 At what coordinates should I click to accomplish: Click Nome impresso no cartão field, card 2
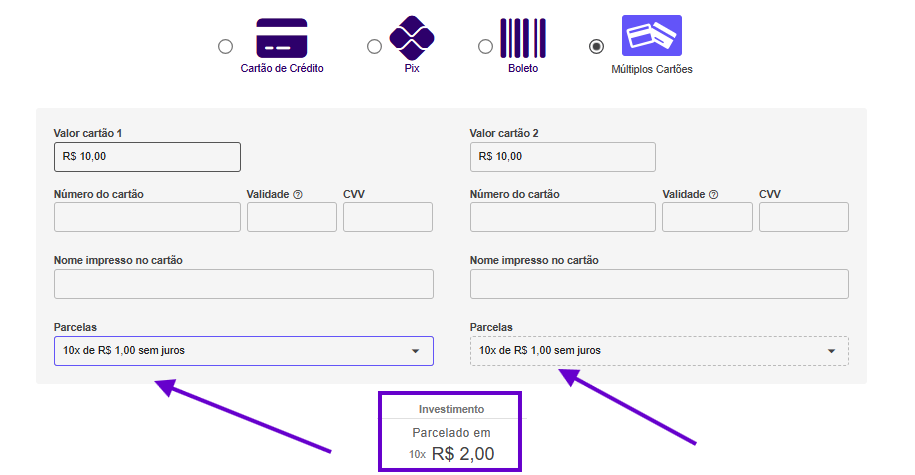[659, 284]
